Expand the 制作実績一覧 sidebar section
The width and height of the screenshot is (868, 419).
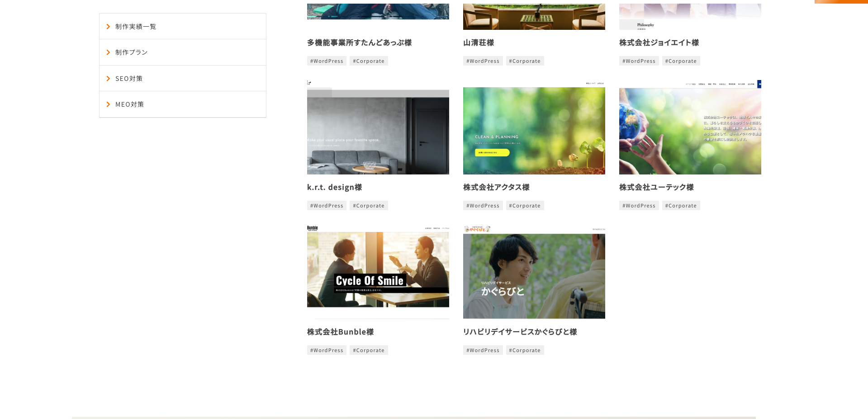[136, 26]
